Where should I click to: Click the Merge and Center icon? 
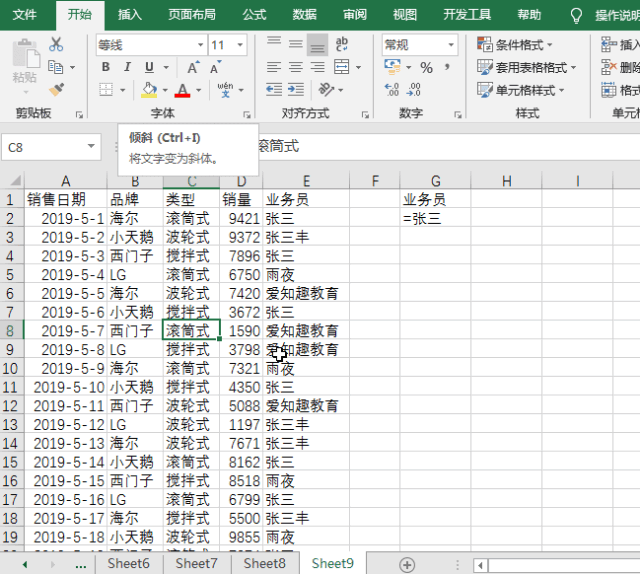point(342,67)
